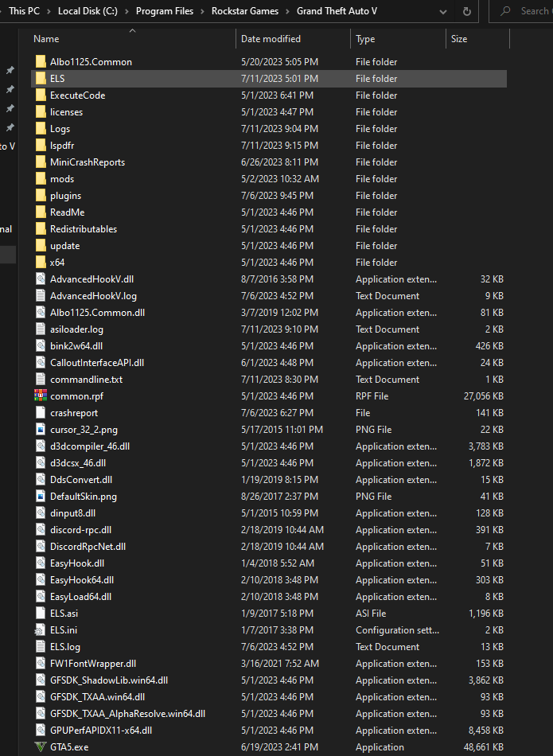Expand breadcrumb chevron after Local Disk (C:)
The width and height of the screenshot is (553, 756).
(127, 11)
